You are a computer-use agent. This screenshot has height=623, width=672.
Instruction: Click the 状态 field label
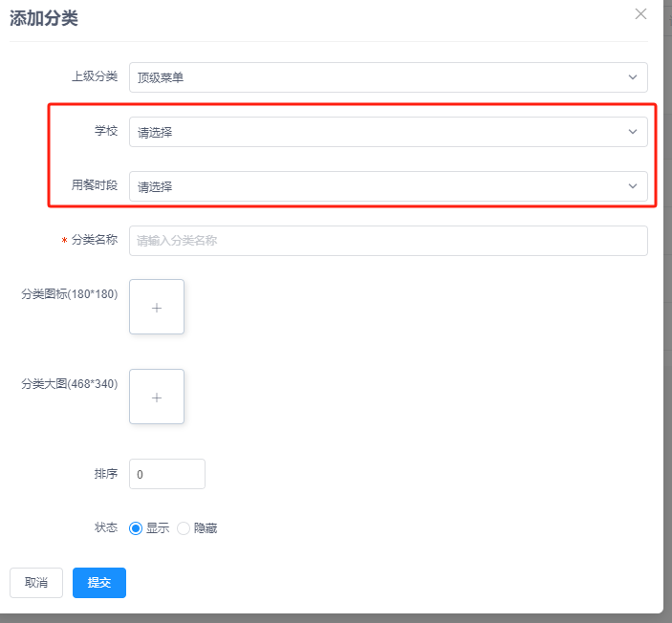point(105,527)
